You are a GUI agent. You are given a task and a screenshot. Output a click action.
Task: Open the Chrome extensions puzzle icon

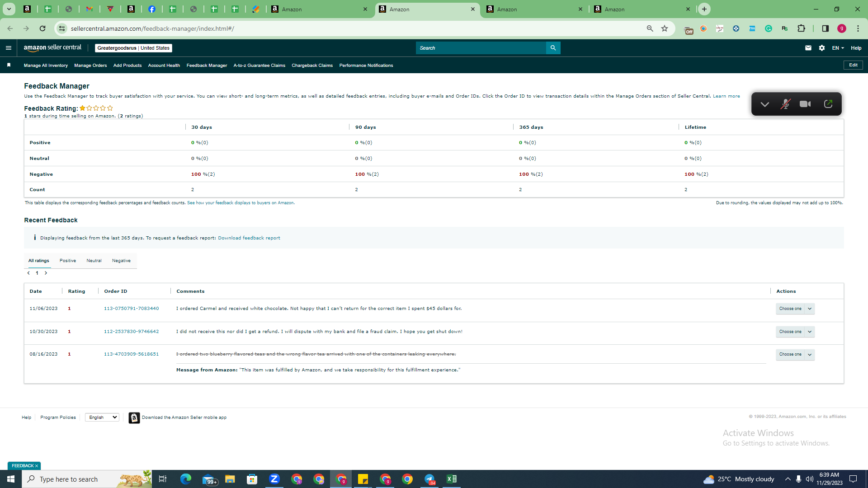point(801,28)
